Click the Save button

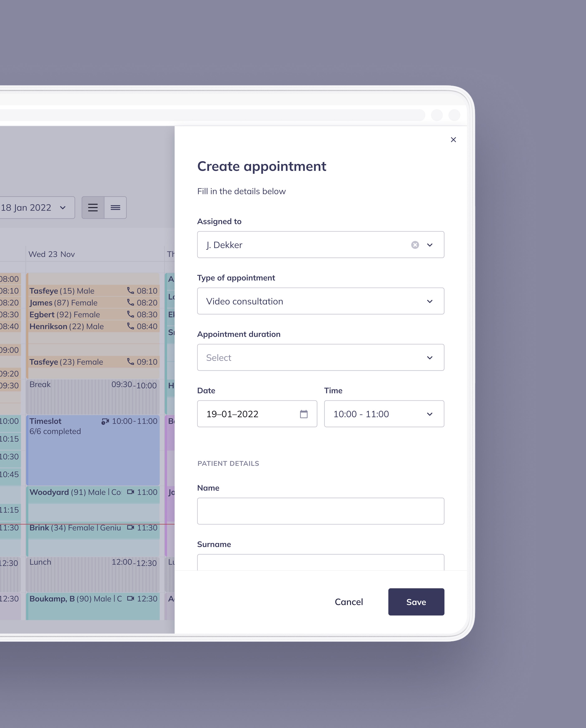[416, 602]
